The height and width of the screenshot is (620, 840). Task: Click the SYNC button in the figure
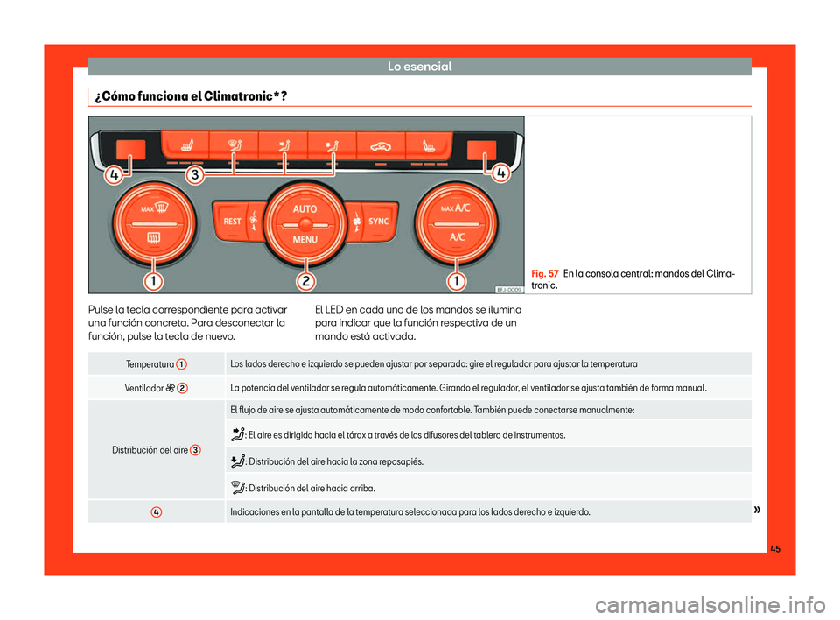(379, 221)
